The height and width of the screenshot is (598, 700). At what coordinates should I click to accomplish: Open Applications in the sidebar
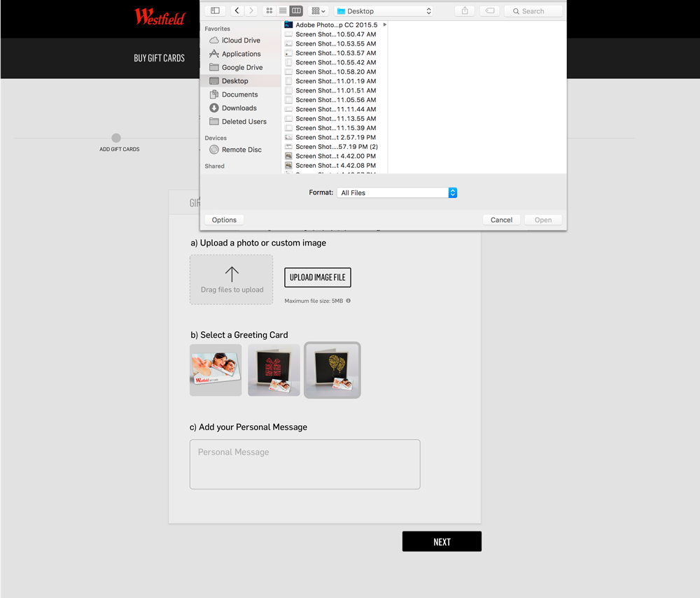pyautogui.click(x=241, y=54)
